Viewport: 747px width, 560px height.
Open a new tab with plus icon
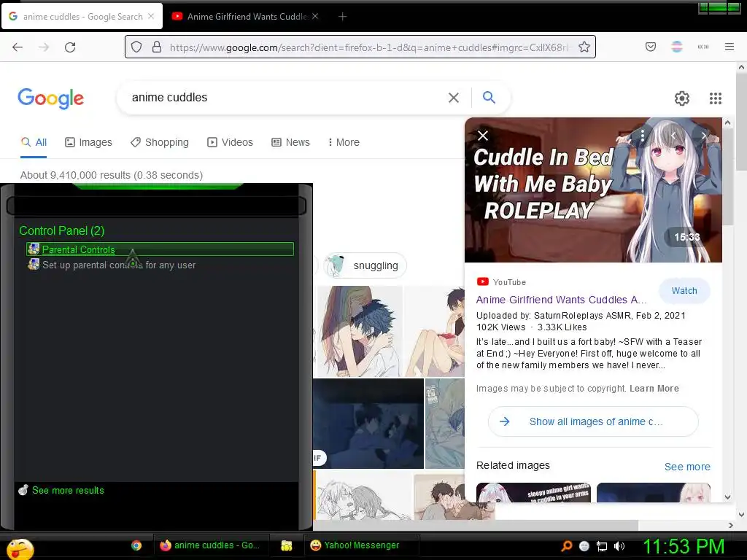tap(343, 17)
